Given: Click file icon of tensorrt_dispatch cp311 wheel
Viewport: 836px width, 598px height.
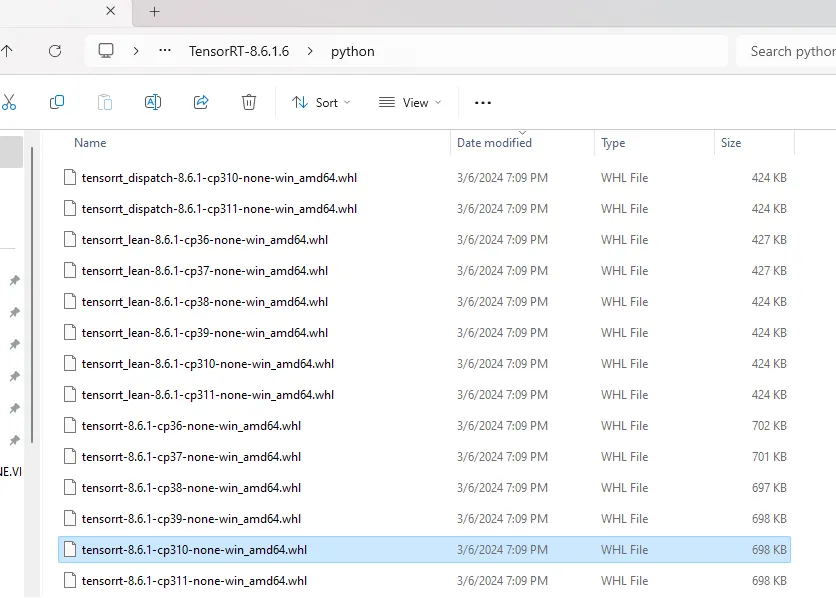Looking at the screenshot, I should 70,208.
